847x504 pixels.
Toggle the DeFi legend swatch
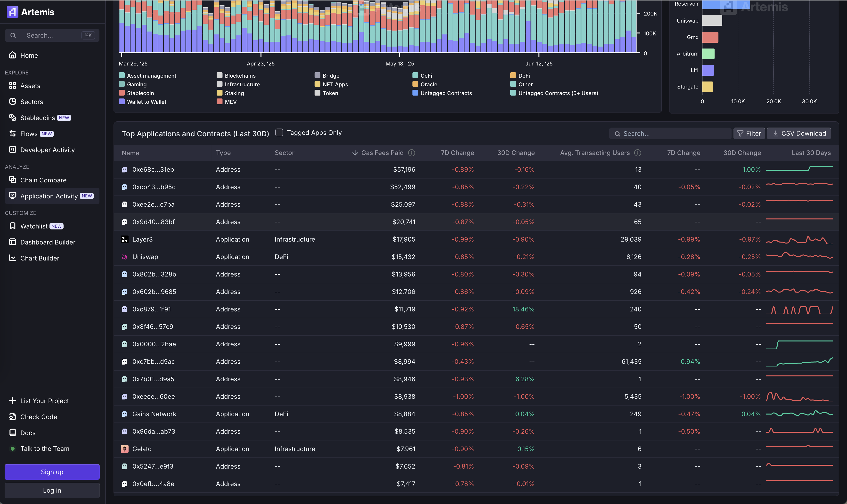[x=513, y=75]
